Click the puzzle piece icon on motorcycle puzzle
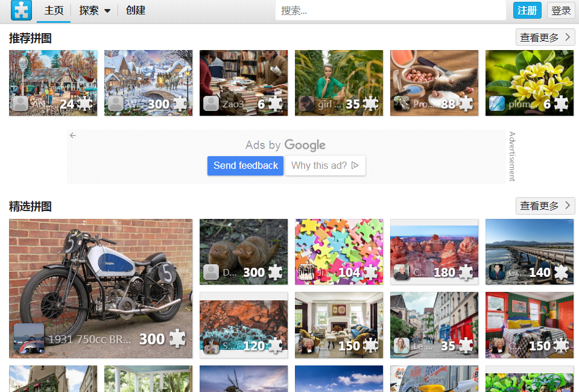The image size is (579, 392). click(x=177, y=339)
